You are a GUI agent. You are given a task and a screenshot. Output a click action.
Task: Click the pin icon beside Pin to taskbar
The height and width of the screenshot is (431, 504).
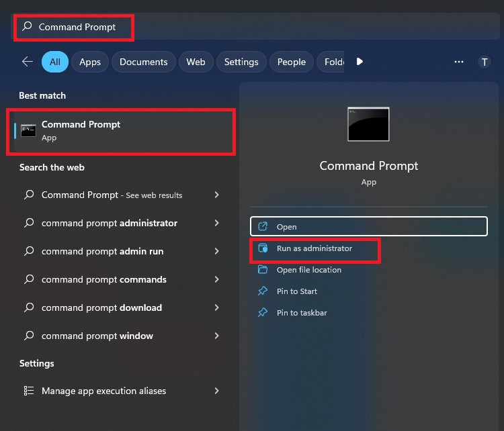click(x=263, y=312)
